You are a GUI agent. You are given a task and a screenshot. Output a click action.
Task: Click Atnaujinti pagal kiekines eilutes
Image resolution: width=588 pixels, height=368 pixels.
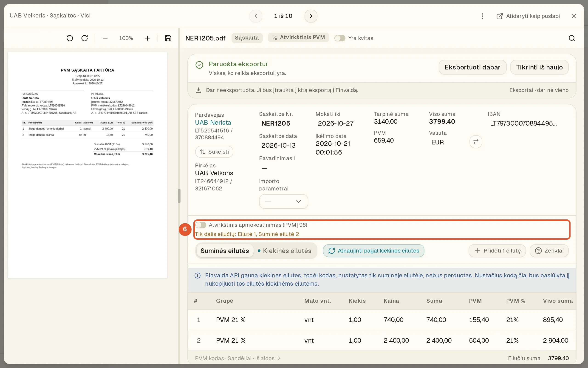373,251
